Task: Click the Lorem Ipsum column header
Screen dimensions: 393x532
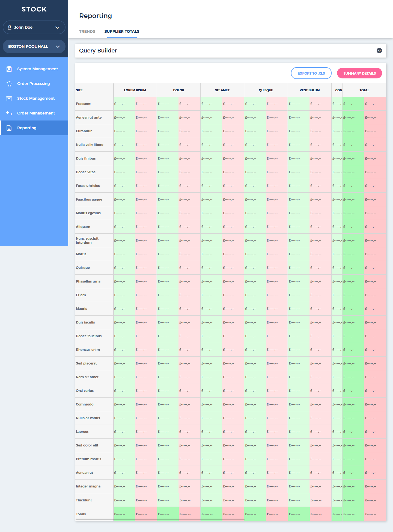Action: (135, 90)
